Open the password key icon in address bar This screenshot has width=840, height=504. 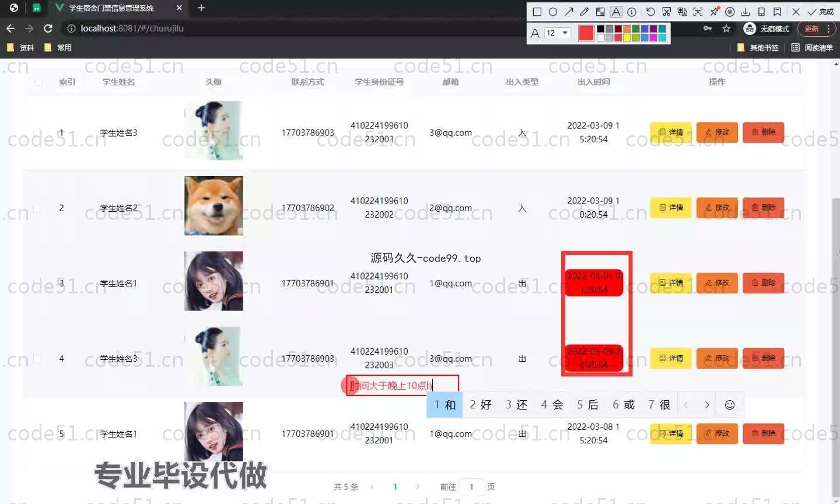708,28
